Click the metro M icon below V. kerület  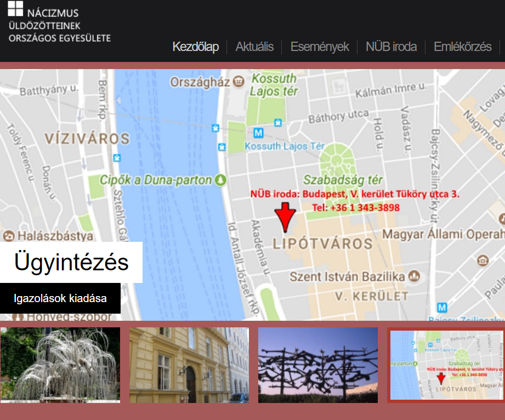[x=442, y=308]
